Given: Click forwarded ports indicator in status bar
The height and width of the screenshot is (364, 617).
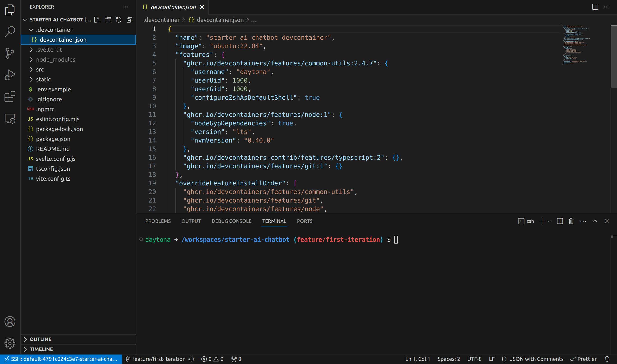Looking at the screenshot, I should [236, 359].
